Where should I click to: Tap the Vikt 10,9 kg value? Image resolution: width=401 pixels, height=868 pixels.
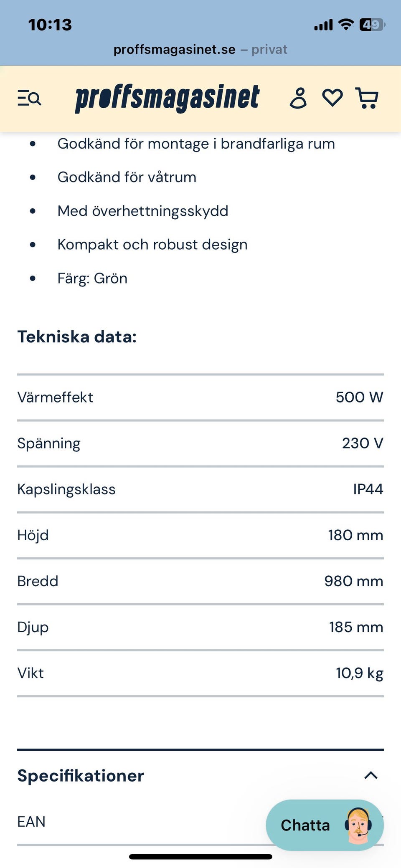[x=359, y=673]
